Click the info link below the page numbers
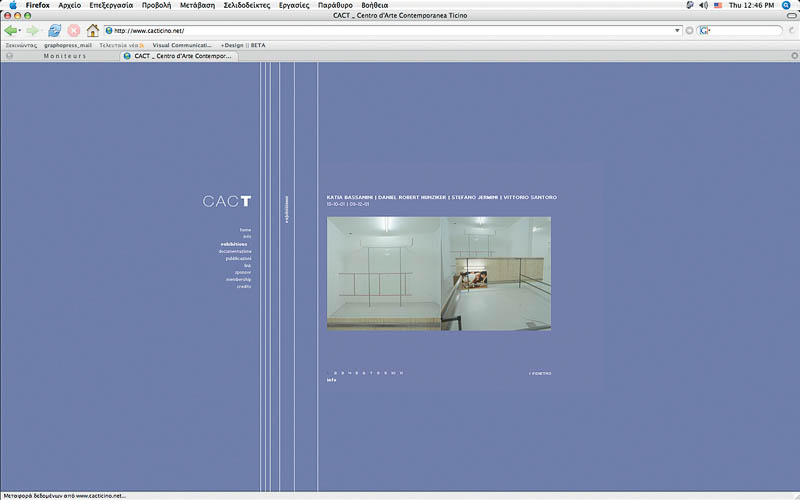The height and width of the screenshot is (500, 800). click(x=332, y=380)
